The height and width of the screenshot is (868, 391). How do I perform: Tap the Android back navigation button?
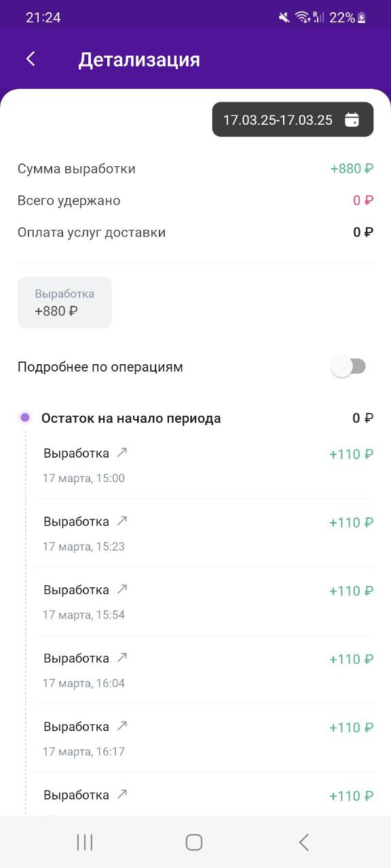[303, 842]
